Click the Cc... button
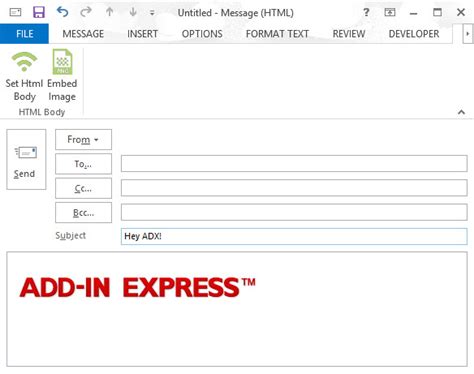474x374 pixels. [x=83, y=188]
